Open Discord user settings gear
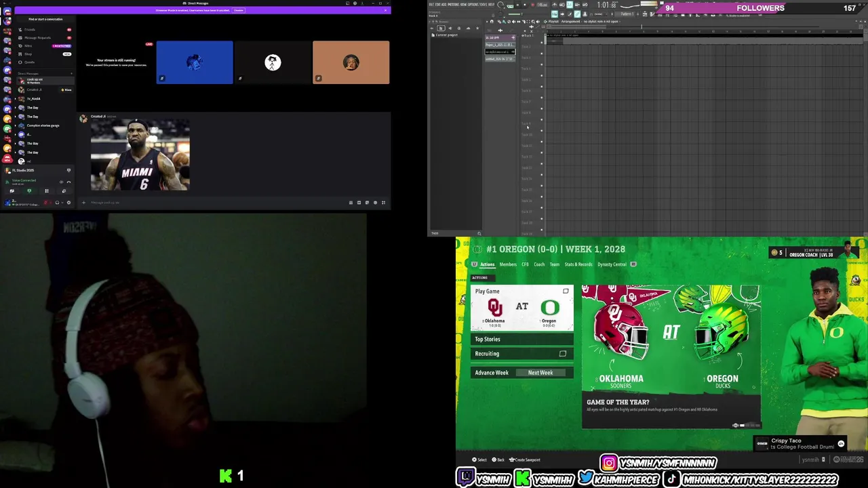The width and height of the screenshot is (868, 488). (68, 203)
